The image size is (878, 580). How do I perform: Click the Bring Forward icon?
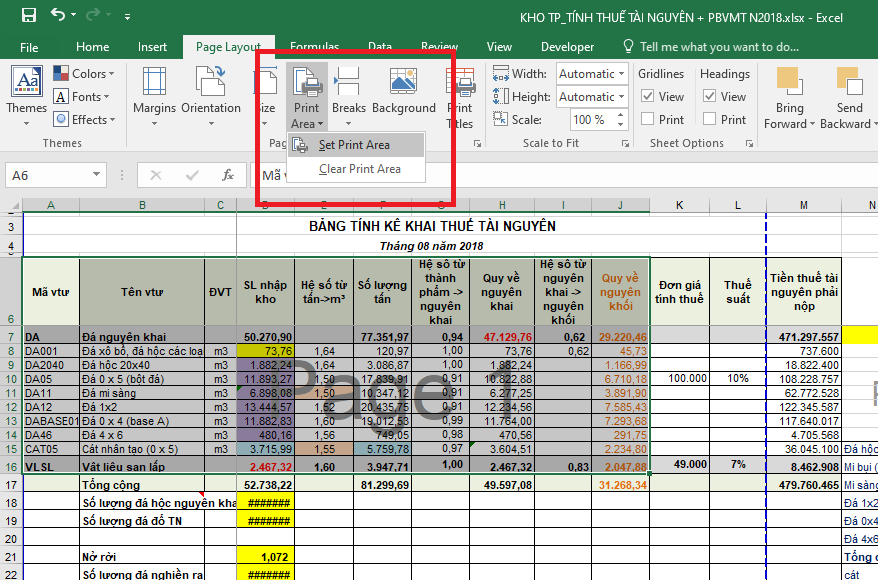(789, 90)
